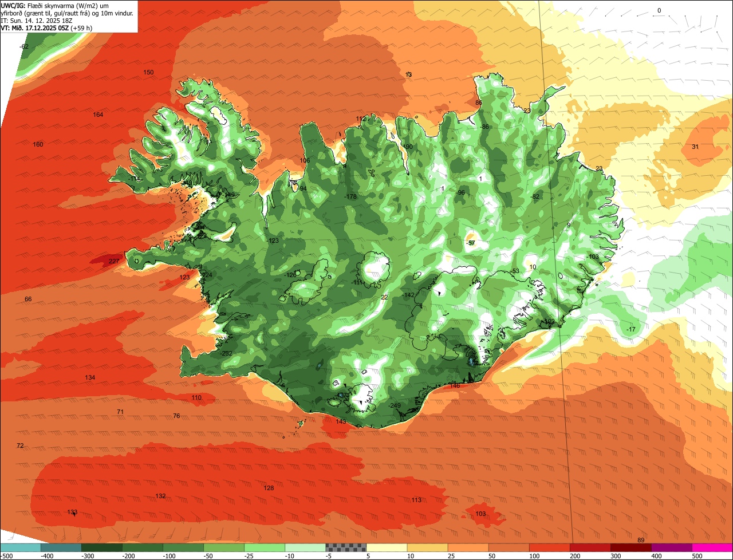Click the map value "160" near the west edge
This screenshot has width=733, height=560.
(38, 144)
